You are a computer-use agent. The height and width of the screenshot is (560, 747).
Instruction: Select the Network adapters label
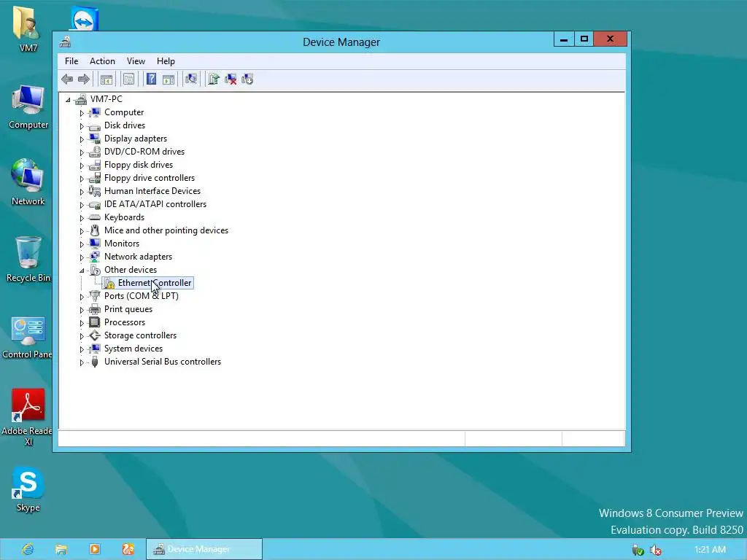(138, 257)
